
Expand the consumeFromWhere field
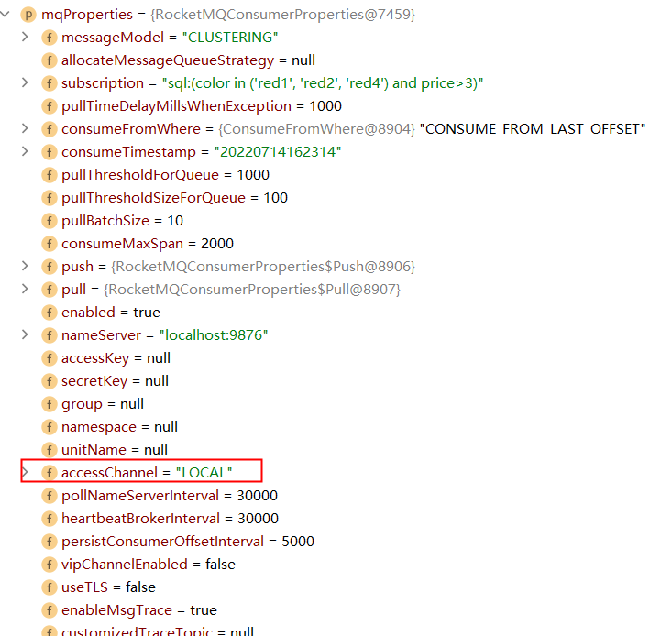pyautogui.click(x=25, y=129)
